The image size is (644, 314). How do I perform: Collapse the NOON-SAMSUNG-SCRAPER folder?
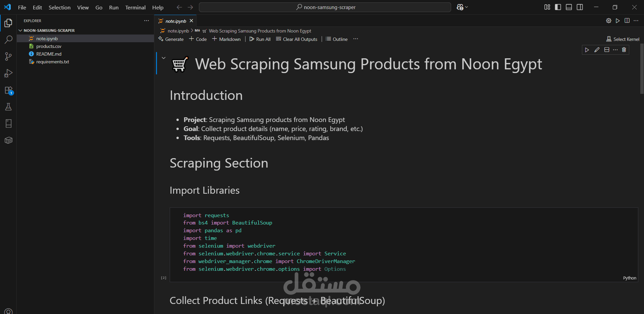[x=20, y=30]
